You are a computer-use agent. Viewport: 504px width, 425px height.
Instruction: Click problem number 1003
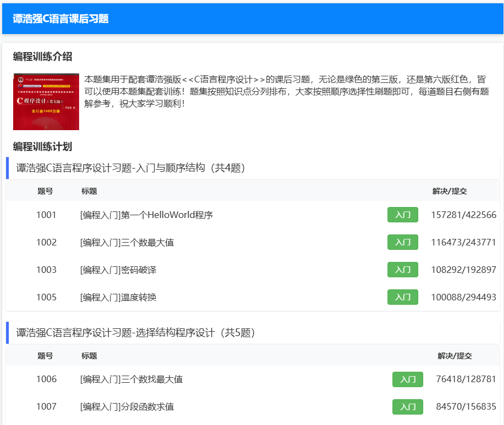click(46, 270)
